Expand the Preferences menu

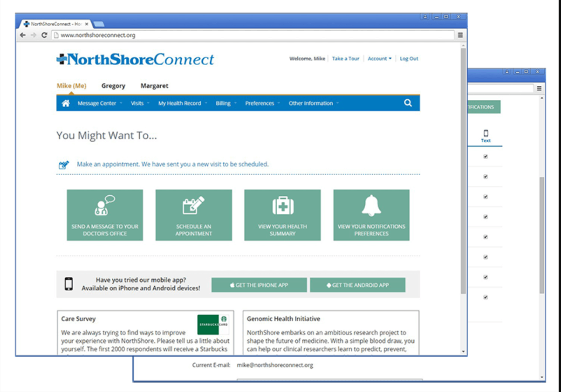(x=263, y=103)
